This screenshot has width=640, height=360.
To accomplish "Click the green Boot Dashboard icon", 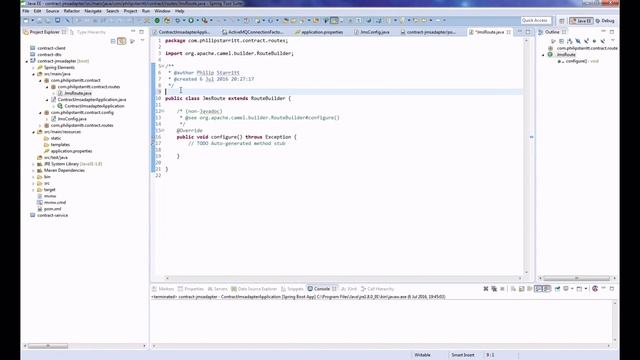I will point(157,20).
